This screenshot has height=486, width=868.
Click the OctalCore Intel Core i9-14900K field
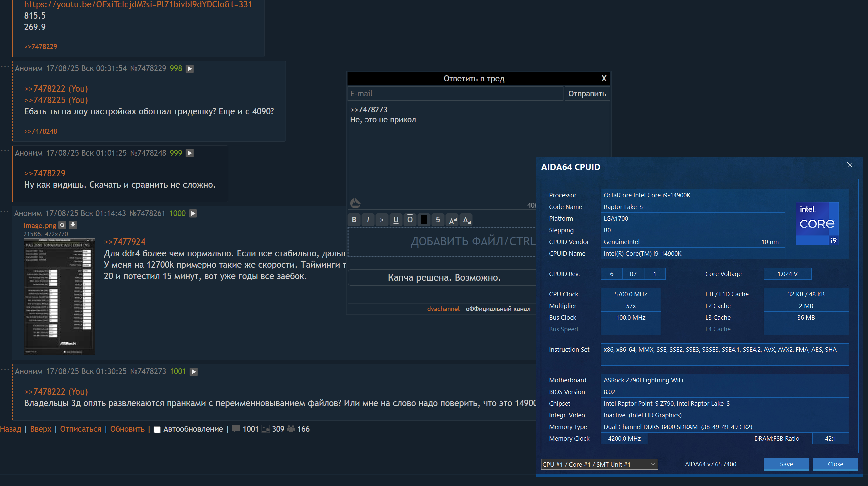[x=692, y=195]
